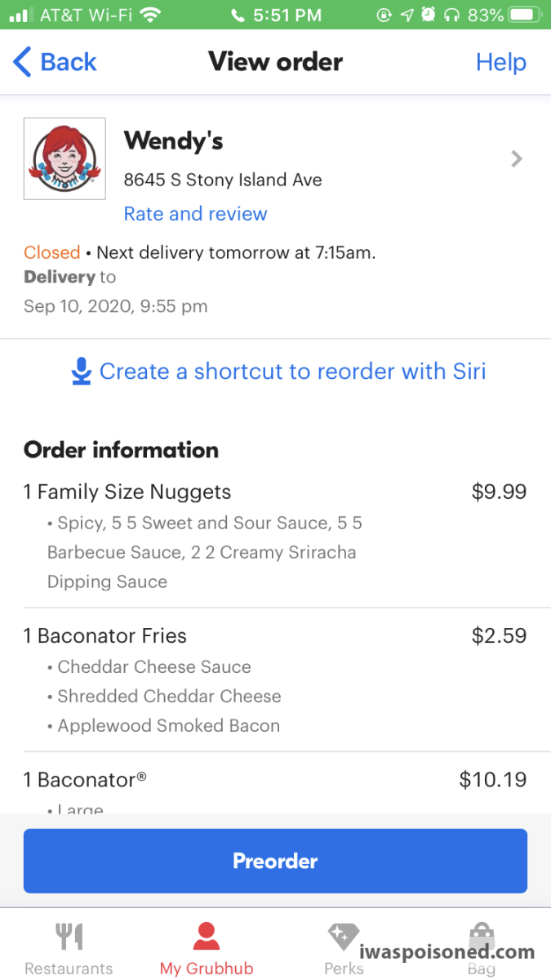The image size is (551, 980).
Task: Tap Create a shortcut to reorder with Siri
Action: point(292,372)
